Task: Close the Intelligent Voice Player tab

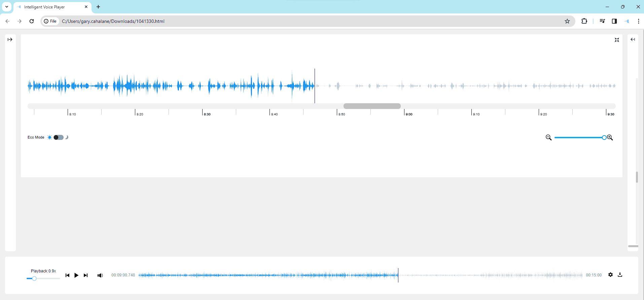Action: tap(86, 7)
